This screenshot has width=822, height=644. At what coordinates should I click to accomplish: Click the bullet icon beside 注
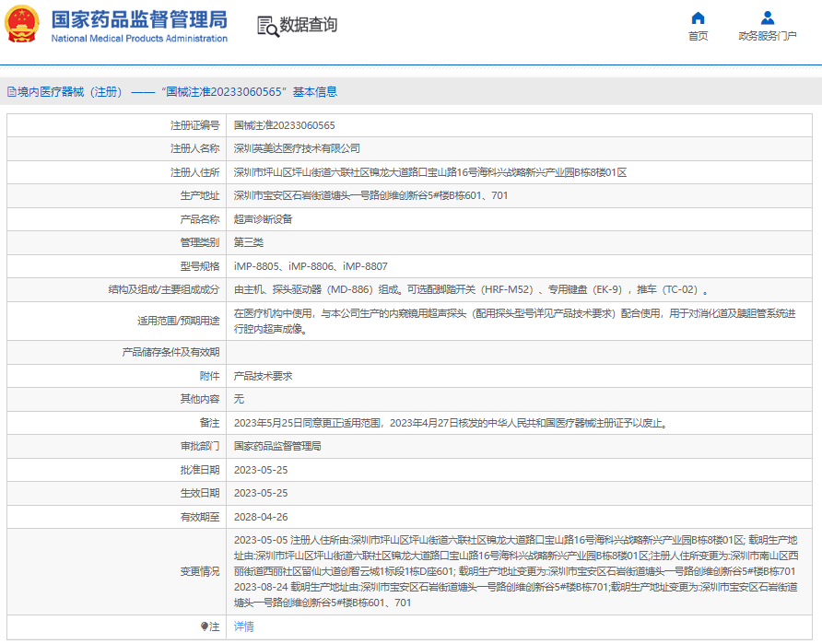[205, 626]
